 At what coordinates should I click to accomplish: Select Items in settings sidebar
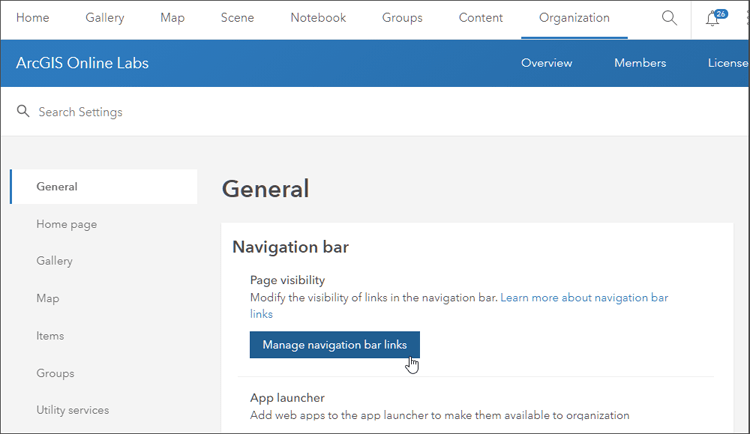click(x=50, y=336)
